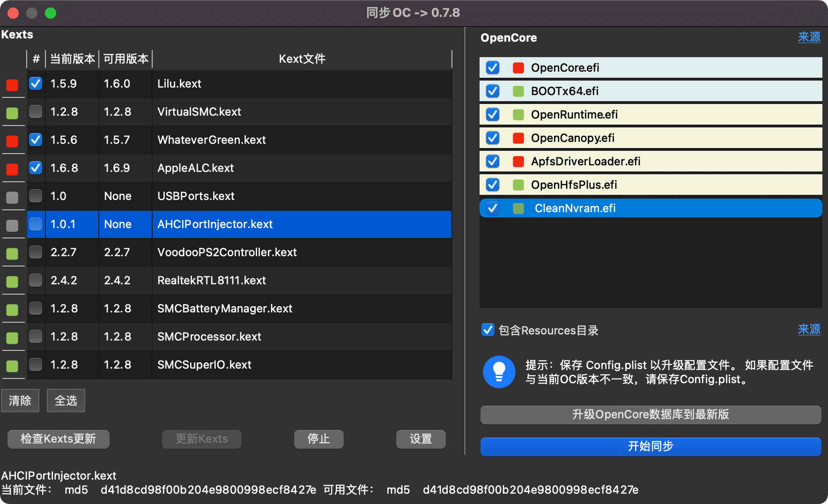Viewport: 828px width, 504px height.
Task: Open the 来源 link beside OpenCore title
Action: [809, 37]
